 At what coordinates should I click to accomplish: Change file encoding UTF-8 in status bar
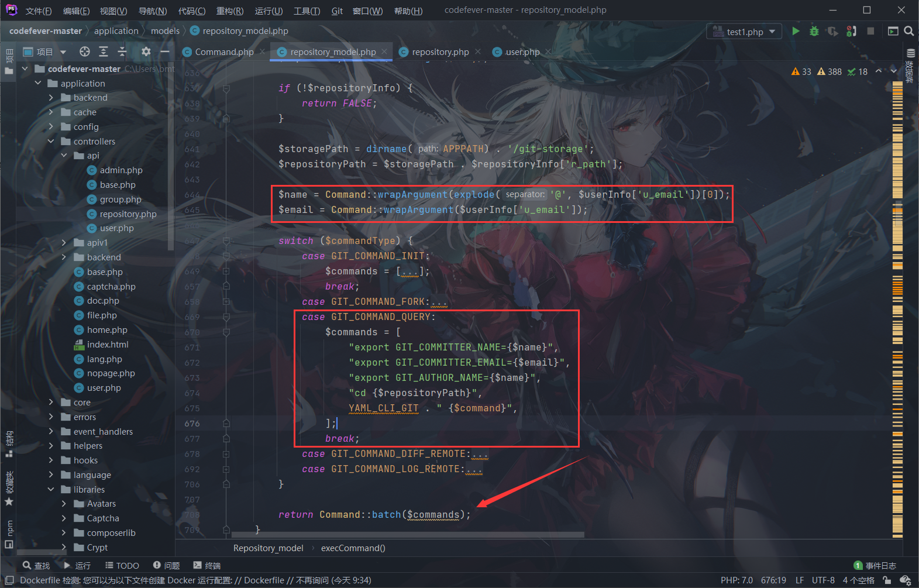pyautogui.click(x=823, y=580)
